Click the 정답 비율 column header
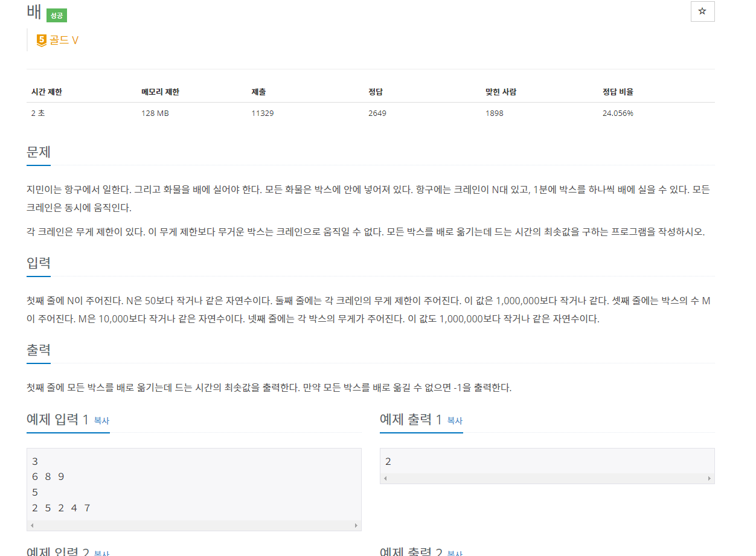756x556 pixels. (x=618, y=92)
